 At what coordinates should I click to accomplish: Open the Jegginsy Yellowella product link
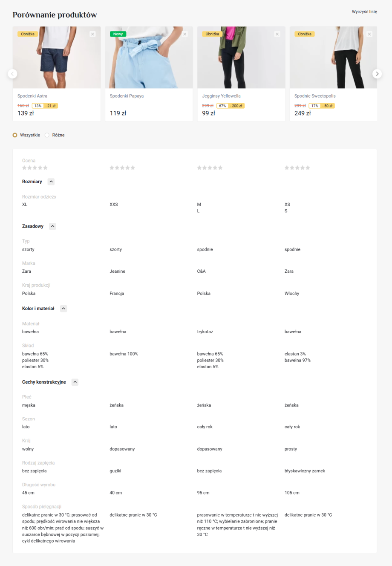[x=221, y=96]
